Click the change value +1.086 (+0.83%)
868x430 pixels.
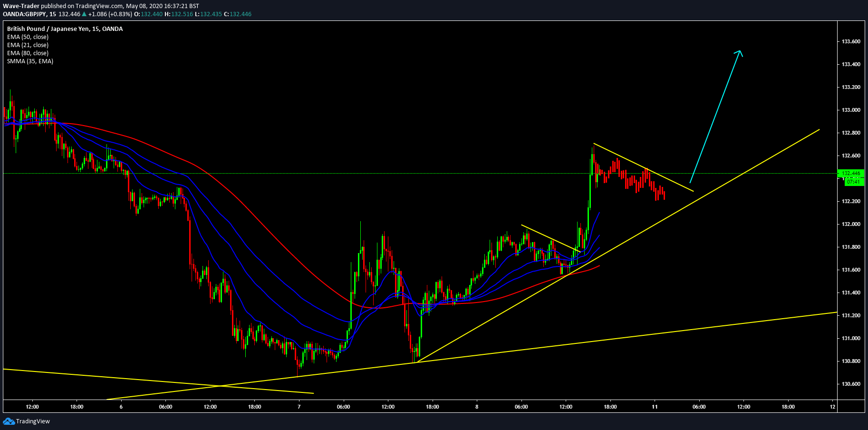coord(110,14)
